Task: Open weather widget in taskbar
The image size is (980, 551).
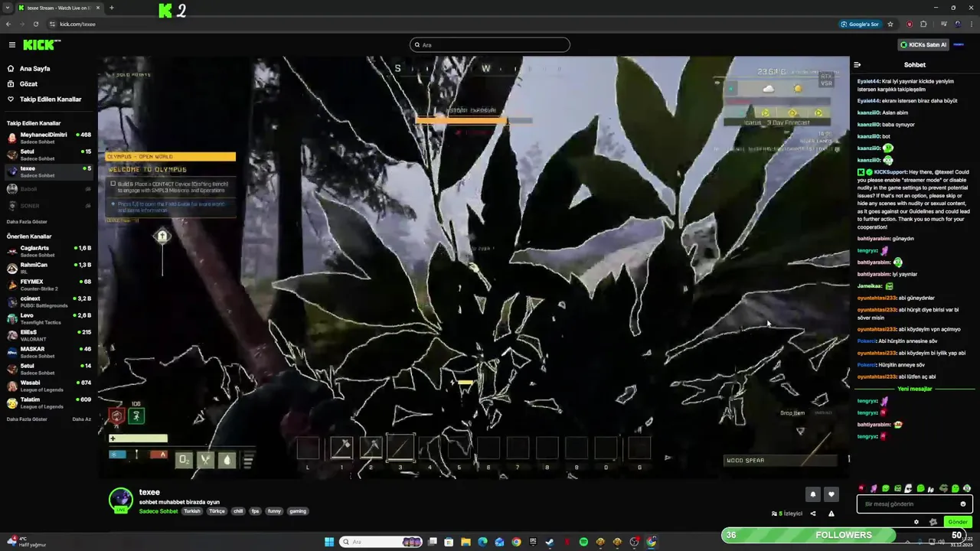Action: (26, 542)
